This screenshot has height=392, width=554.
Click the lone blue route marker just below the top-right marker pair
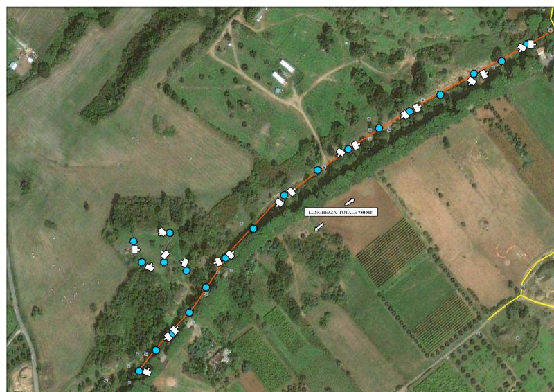501,61
